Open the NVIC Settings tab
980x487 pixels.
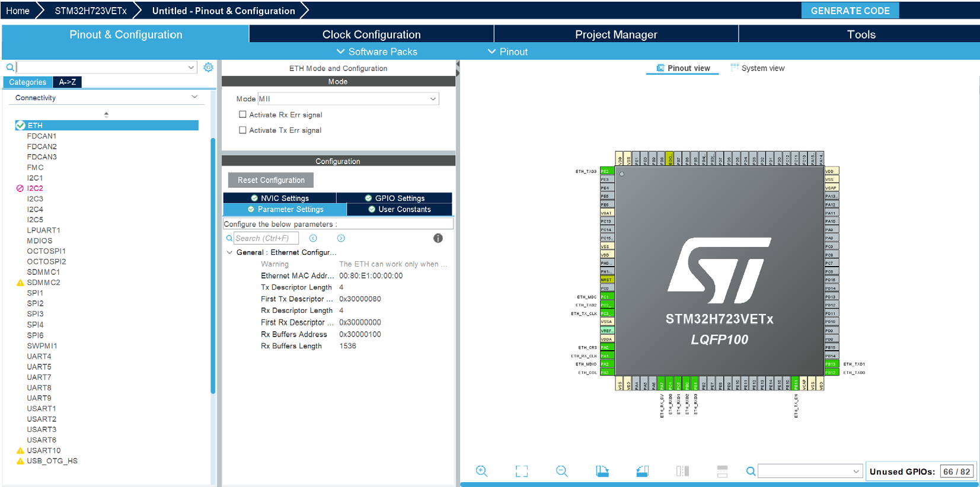pos(280,198)
